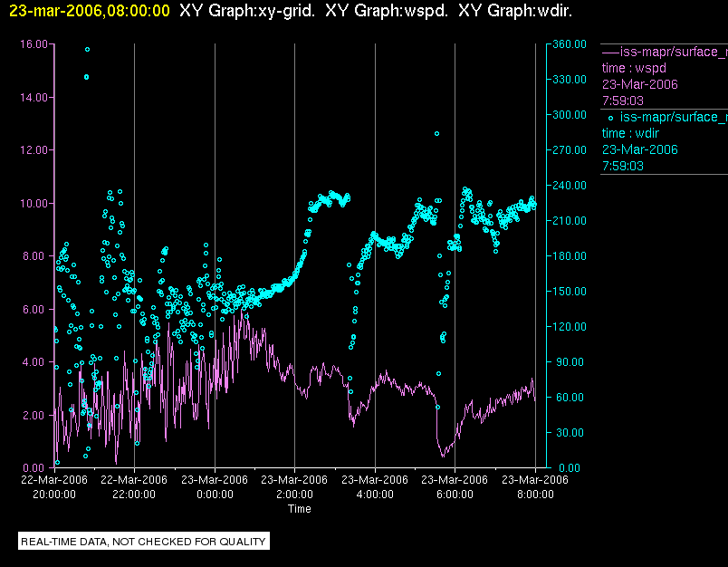Click the 23-Mar-2006 0:00:00 time axis label
Screen dimensions: 728x567
[x=215, y=486]
